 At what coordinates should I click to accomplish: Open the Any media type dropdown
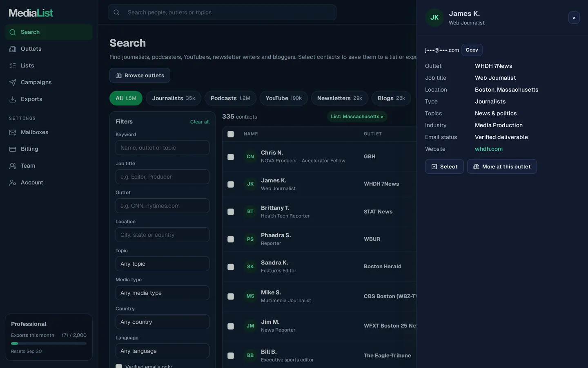pos(163,293)
